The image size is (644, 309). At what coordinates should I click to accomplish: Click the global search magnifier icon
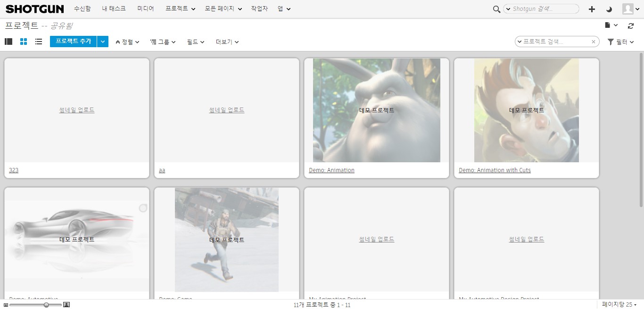pos(496,9)
